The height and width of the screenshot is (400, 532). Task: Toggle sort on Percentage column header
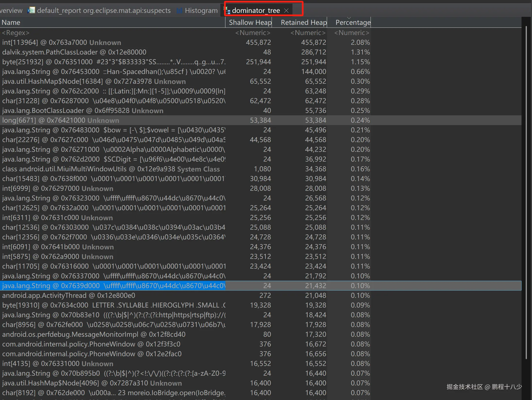[353, 22]
